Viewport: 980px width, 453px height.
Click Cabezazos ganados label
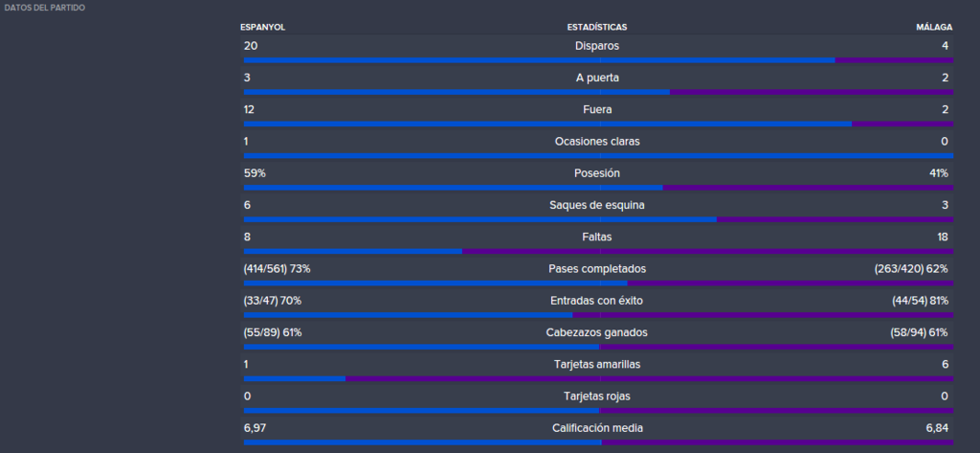point(597,333)
